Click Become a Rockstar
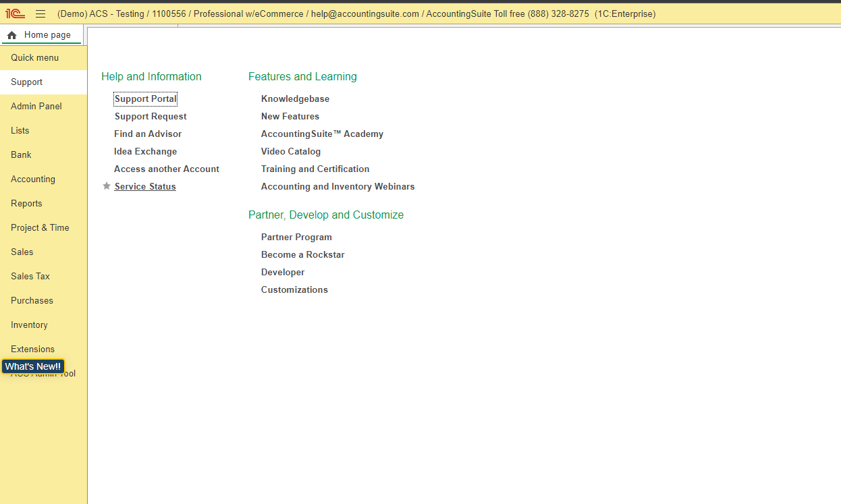This screenshot has height=504, width=841. tap(302, 255)
